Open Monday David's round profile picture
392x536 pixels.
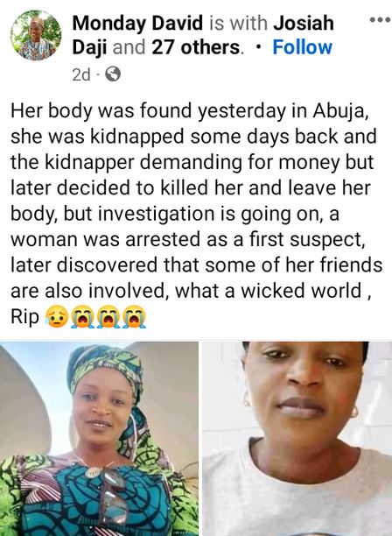tap(36, 35)
